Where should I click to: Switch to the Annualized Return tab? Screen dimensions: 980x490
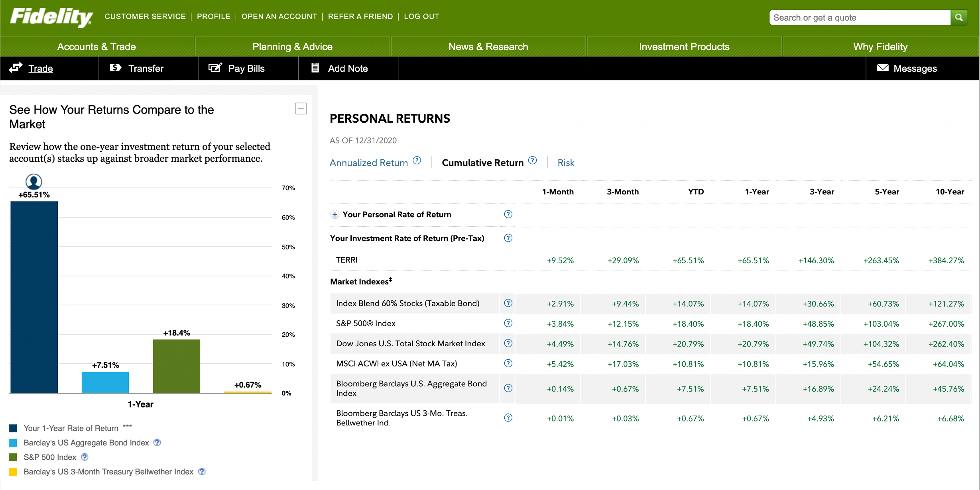(369, 163)
